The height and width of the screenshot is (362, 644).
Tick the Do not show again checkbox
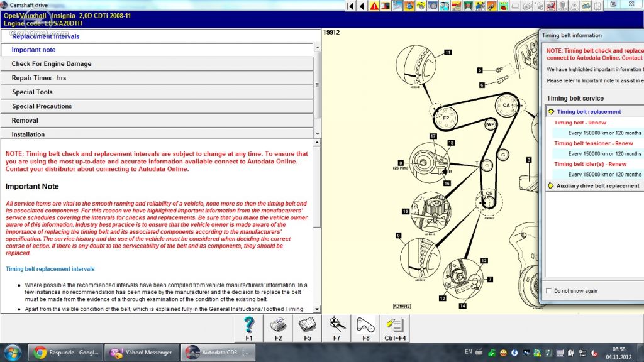click(548, 290)
